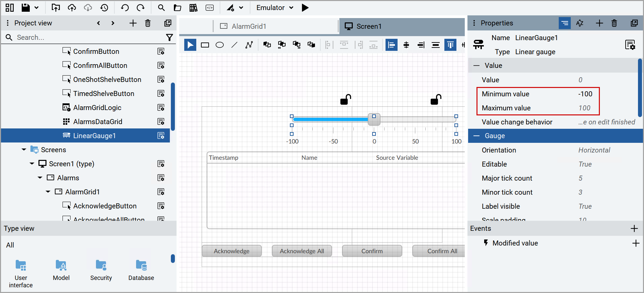Add a property in Properties panel
The image size is (644, 293).
pyautogui.click(x=599, y=23)
